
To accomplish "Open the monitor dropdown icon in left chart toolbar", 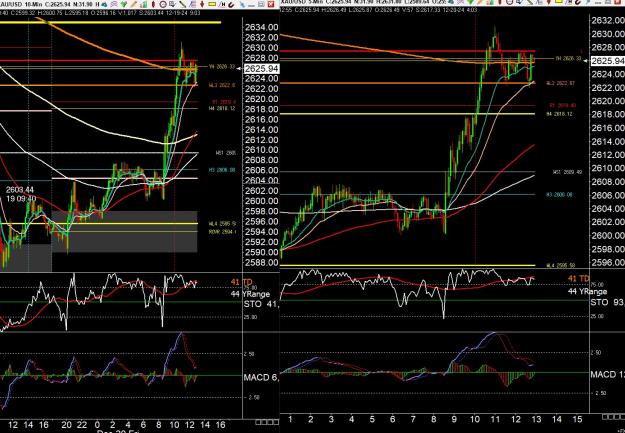I will [173, 4].
